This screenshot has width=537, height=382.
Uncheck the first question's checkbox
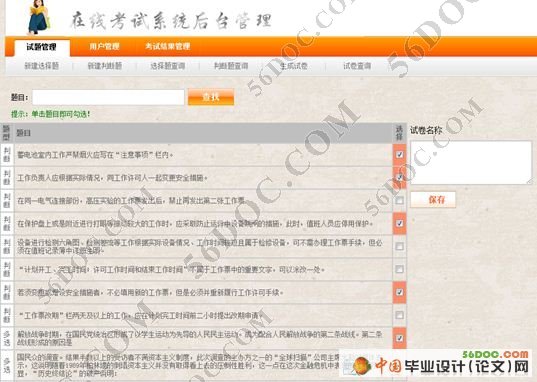(x=399, y=155)
